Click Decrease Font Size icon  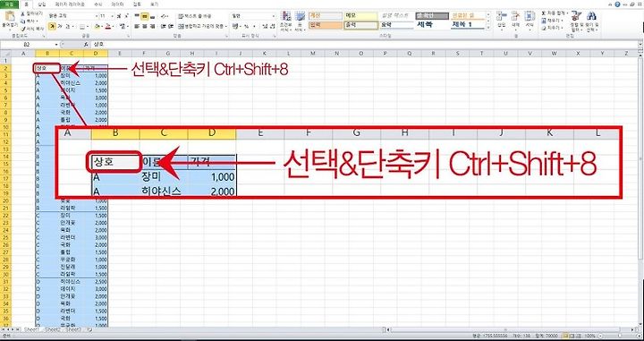point(125,15)
